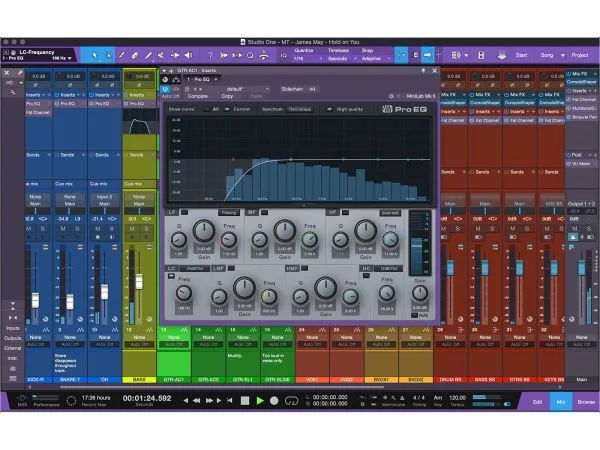Screen dimensions: 600x450
Task: Click the Song button at top right
Action: [547, 55]
